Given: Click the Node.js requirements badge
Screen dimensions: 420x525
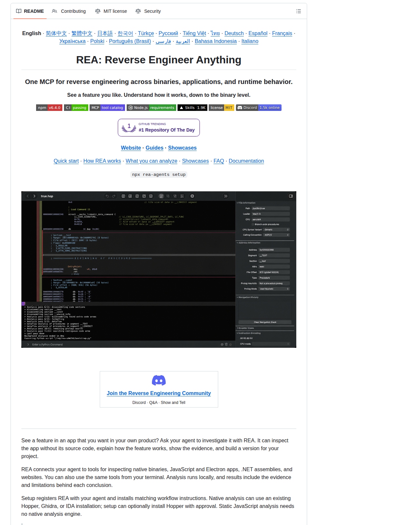Looking at the screenshot, I should (x=151, y=108).
